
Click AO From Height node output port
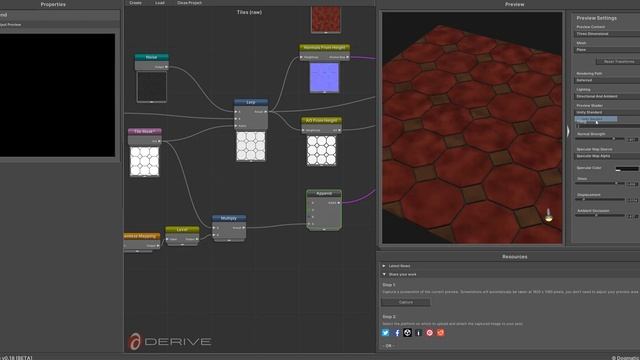[x=340, y=130]
